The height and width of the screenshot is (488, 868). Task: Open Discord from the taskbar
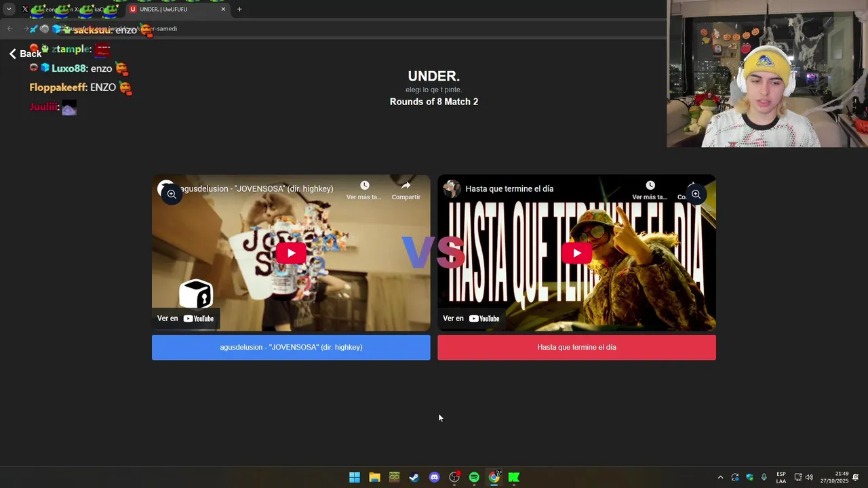[x=435, y=477]
